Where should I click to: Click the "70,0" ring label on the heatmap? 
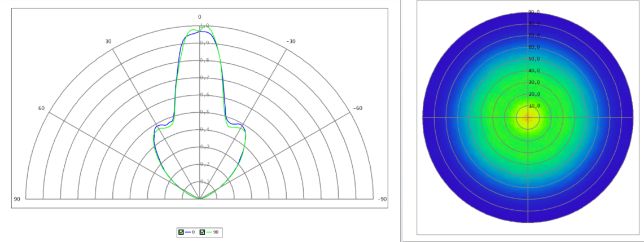click(534, 36)
